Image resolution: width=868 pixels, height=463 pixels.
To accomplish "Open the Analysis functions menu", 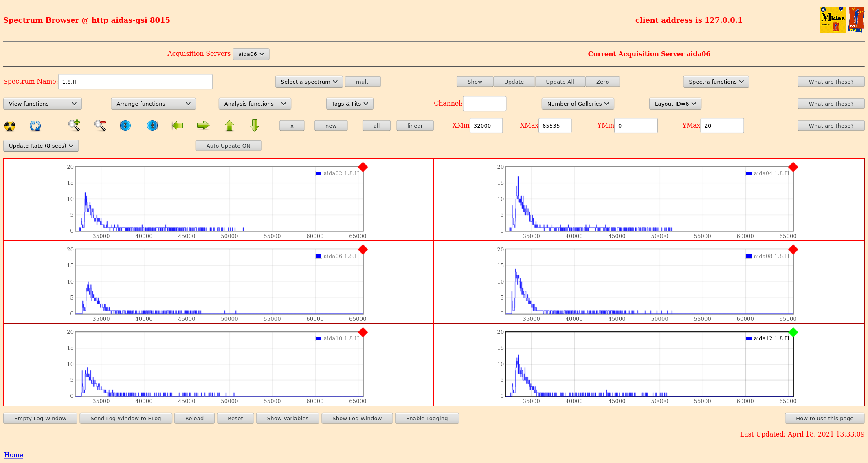I will (x=255, y=104).
